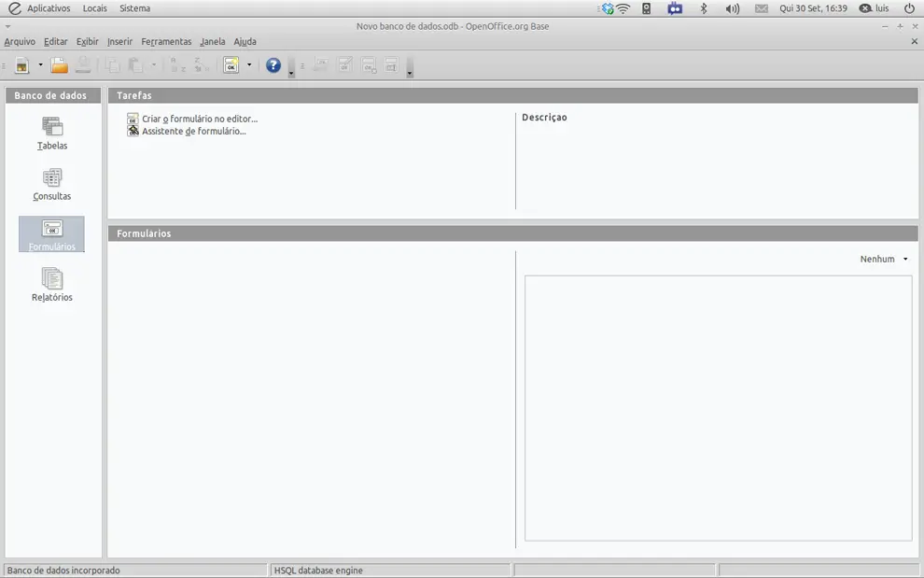This screenshot has height=578, width=924.
Task: Open the Arquivo menu
Action: tap(20, 41)
